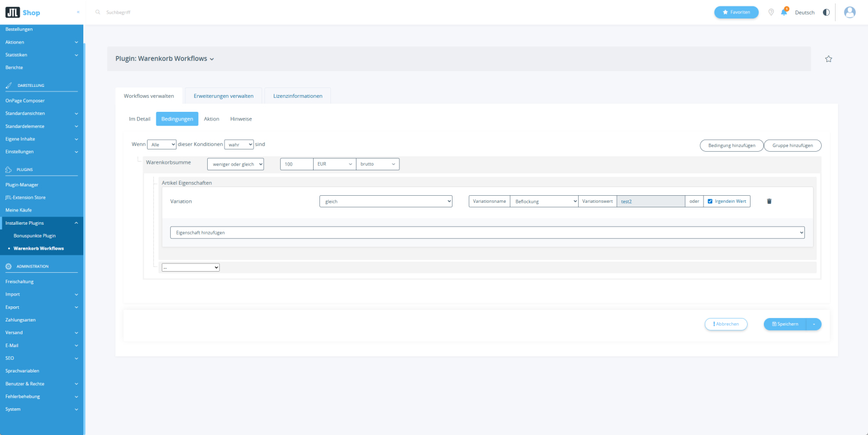Collapse sidebar with double-arrow icon
This screenshot has width=868, height=435.
click(78, 12)
